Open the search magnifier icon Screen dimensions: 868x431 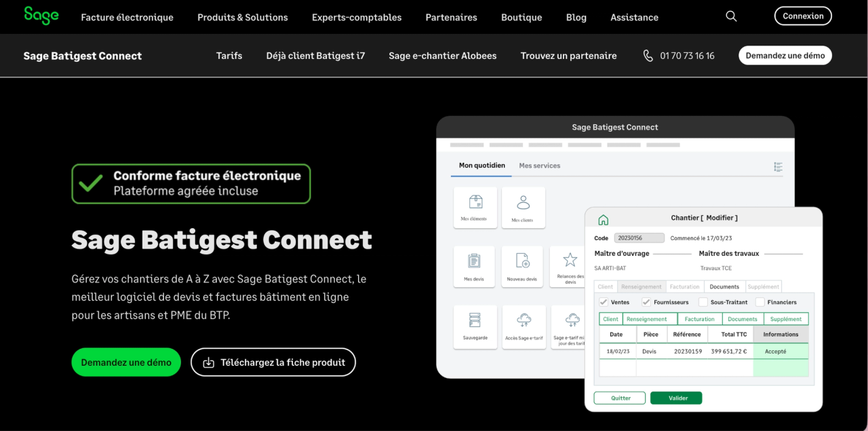[731, 16]
